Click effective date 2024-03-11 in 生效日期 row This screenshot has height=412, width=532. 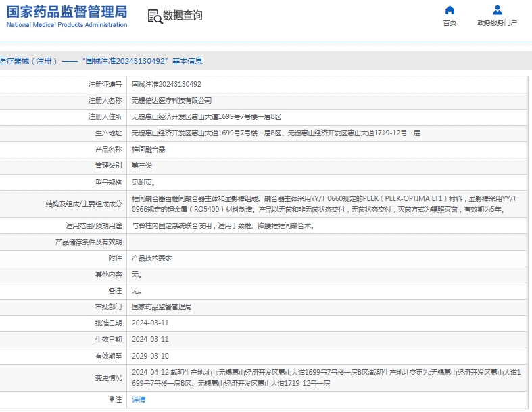pos(150,340)
